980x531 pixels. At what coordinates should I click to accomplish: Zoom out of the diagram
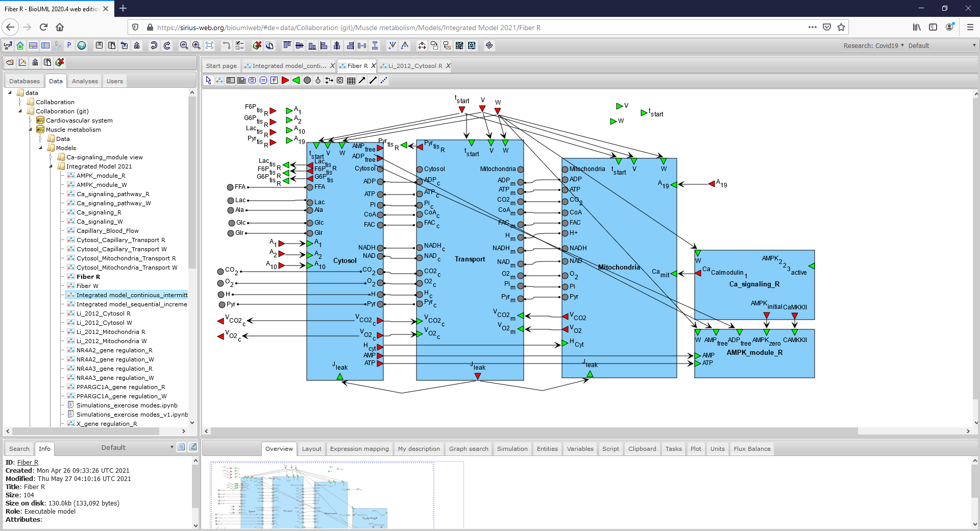[184, 45]
